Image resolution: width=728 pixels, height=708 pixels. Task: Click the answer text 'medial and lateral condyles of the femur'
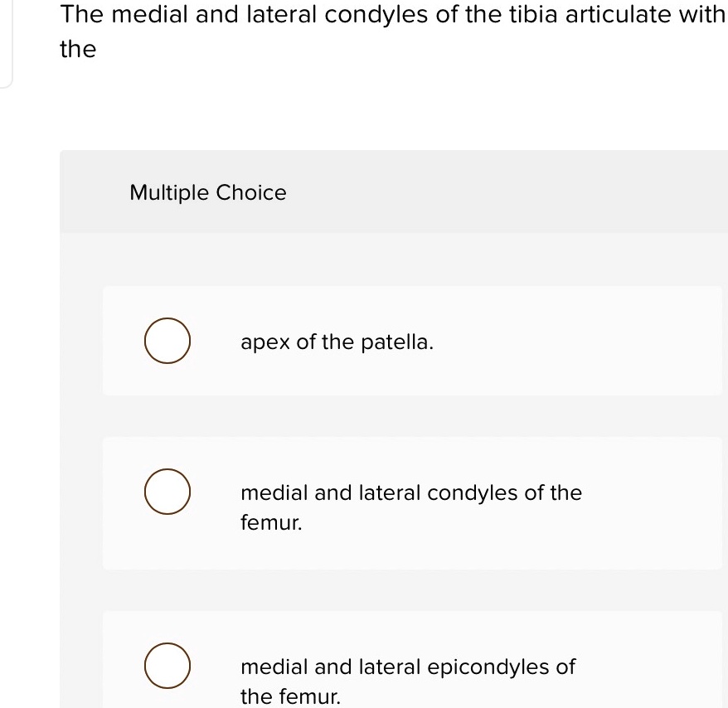coord(411,507)
